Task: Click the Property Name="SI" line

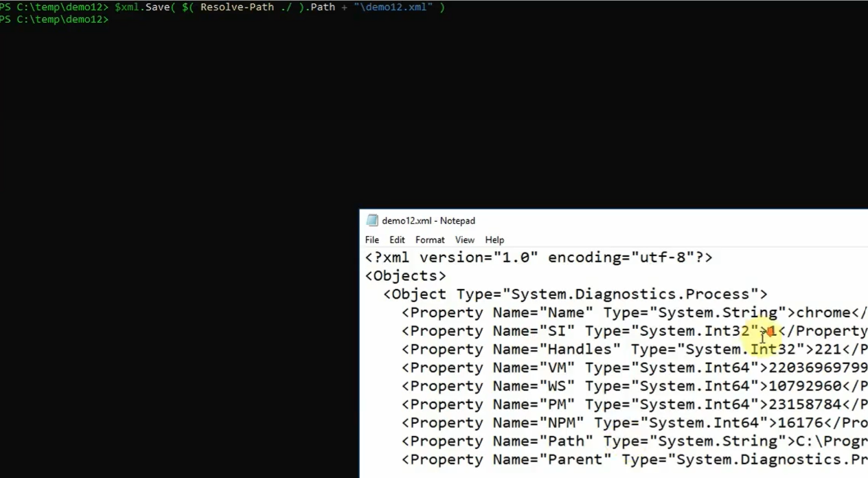Action: (x=635, y=332)
